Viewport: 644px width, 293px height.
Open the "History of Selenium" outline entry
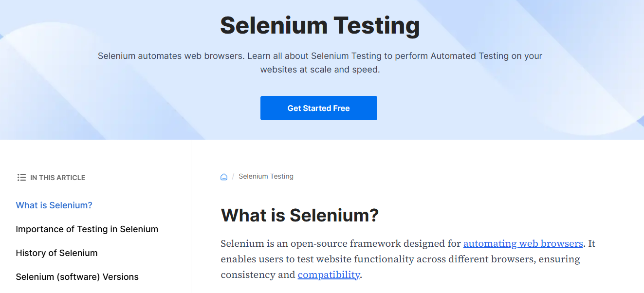[x=56, y=253]
